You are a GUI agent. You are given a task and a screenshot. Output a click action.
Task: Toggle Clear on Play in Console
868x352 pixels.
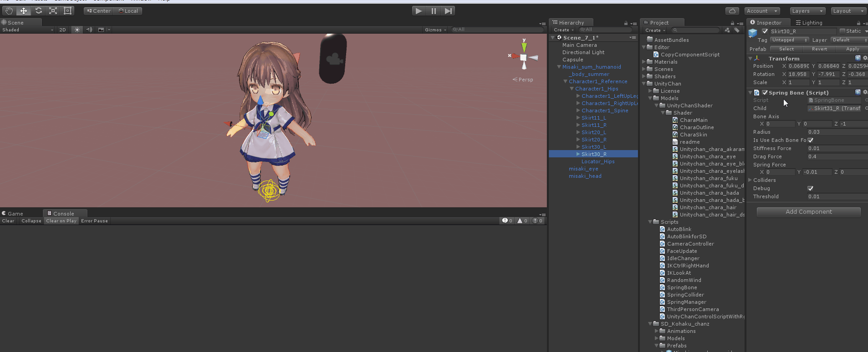point(61,221)
